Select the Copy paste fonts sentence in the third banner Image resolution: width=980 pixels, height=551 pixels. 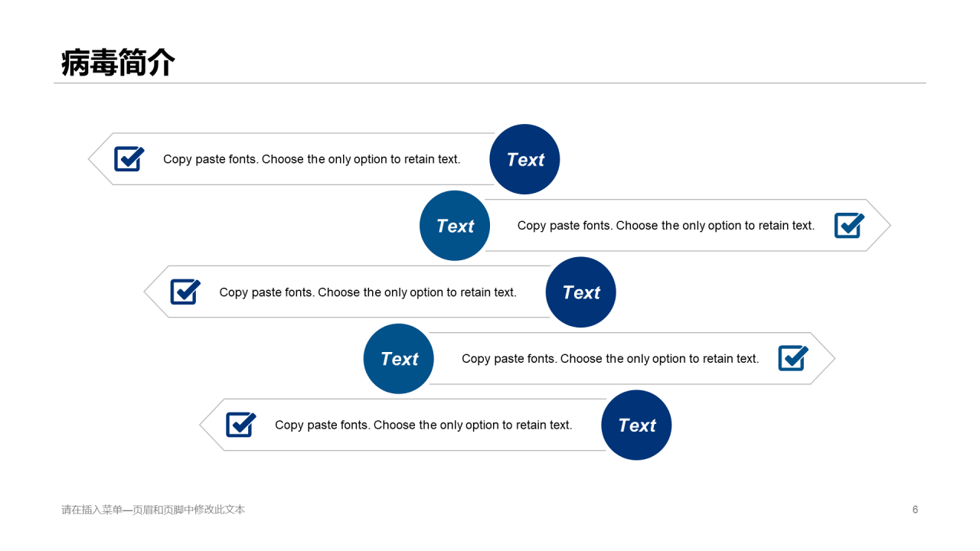pos(367,292)
